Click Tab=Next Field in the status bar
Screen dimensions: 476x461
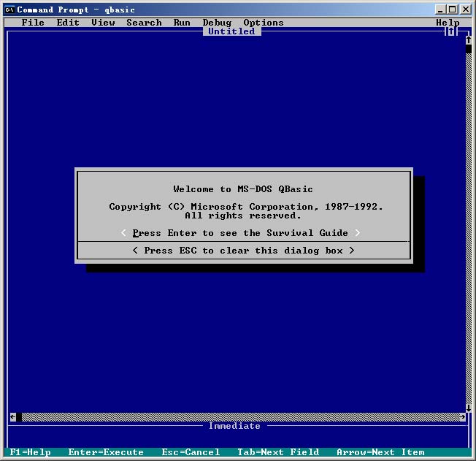coord(278,452)
